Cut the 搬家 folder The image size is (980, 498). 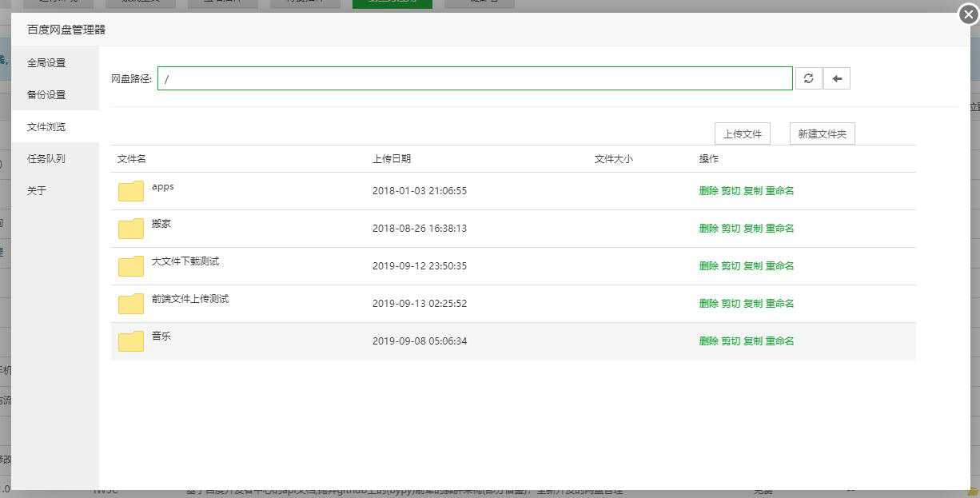pyautogui.click(x=731, y=229)
